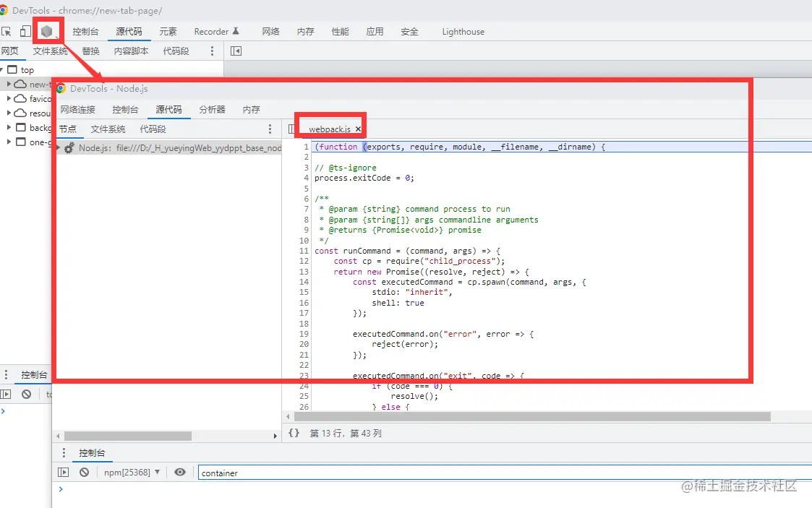This screenshot has height=508, width=812.
Task: Open 网络连接 tab in Node.js window
Action: [77, 110]
